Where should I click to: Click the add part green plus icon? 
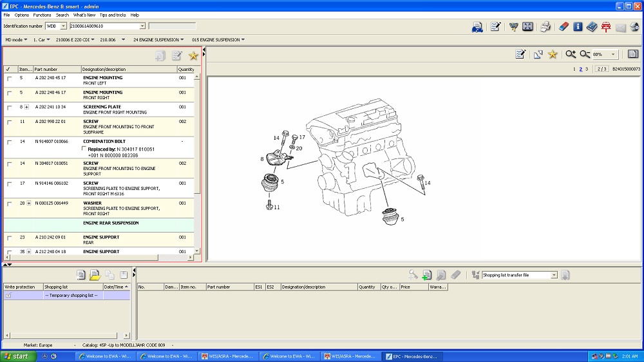(427, 275)
